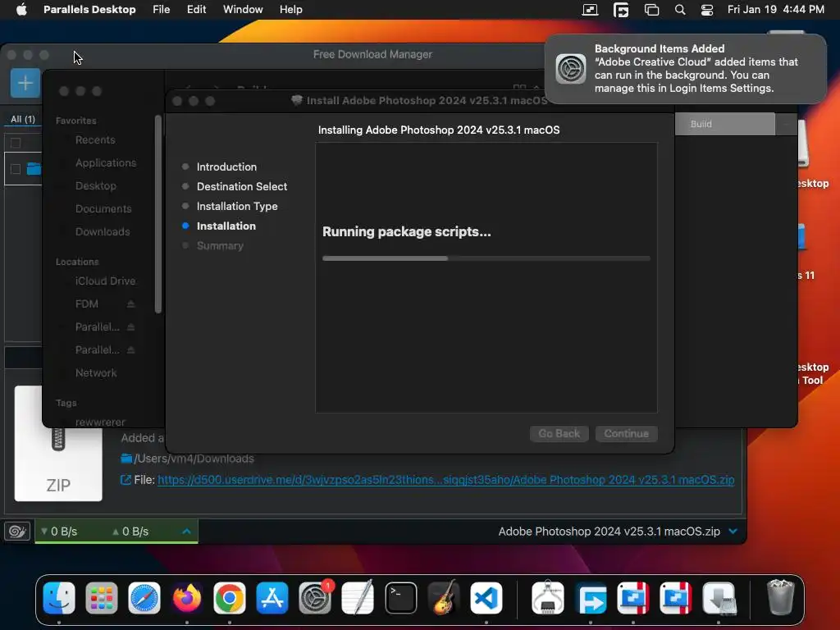Open TextEdit from the Dock
The image size is (840, 630).
point(358,598)
